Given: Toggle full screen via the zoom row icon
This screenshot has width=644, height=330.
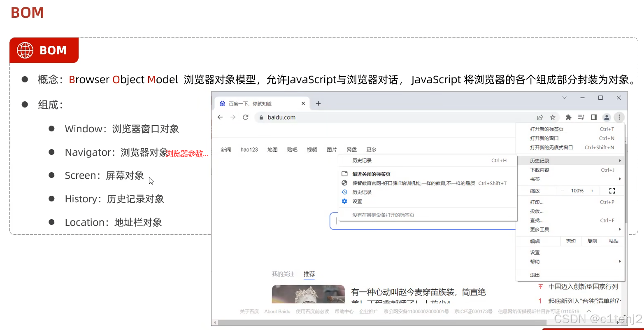Looking at the screenshot, I should click(x=612, y=190).
